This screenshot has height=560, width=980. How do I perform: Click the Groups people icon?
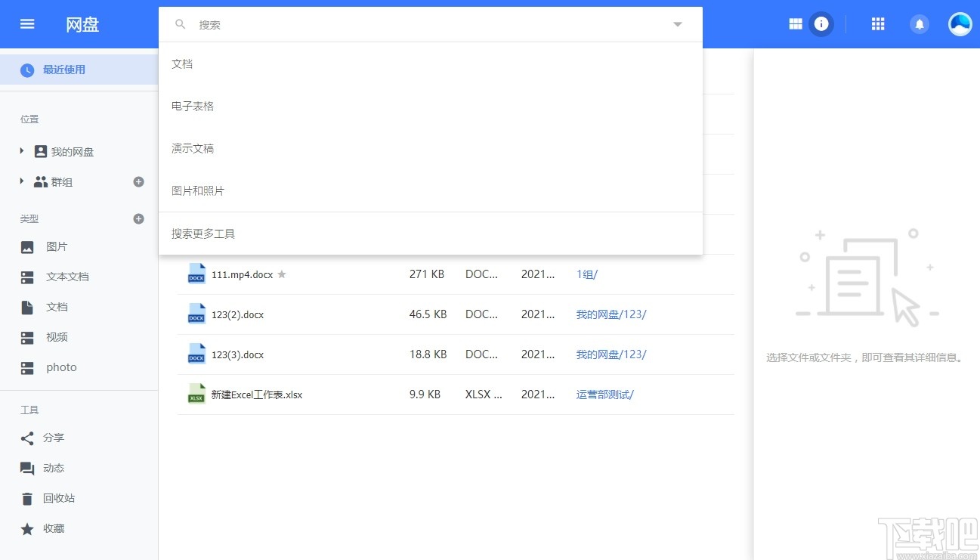tap(41, 182)
